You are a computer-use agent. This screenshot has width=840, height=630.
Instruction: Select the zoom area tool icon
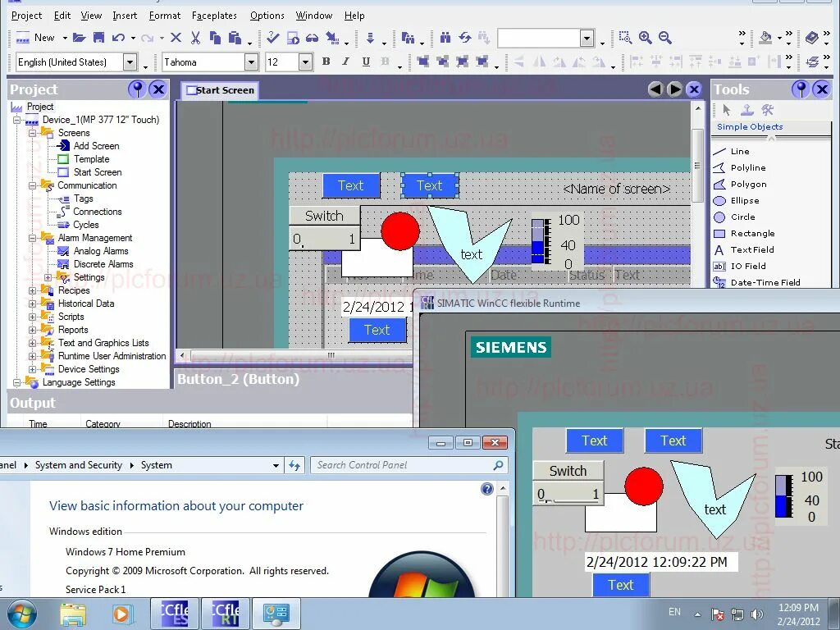625,38
